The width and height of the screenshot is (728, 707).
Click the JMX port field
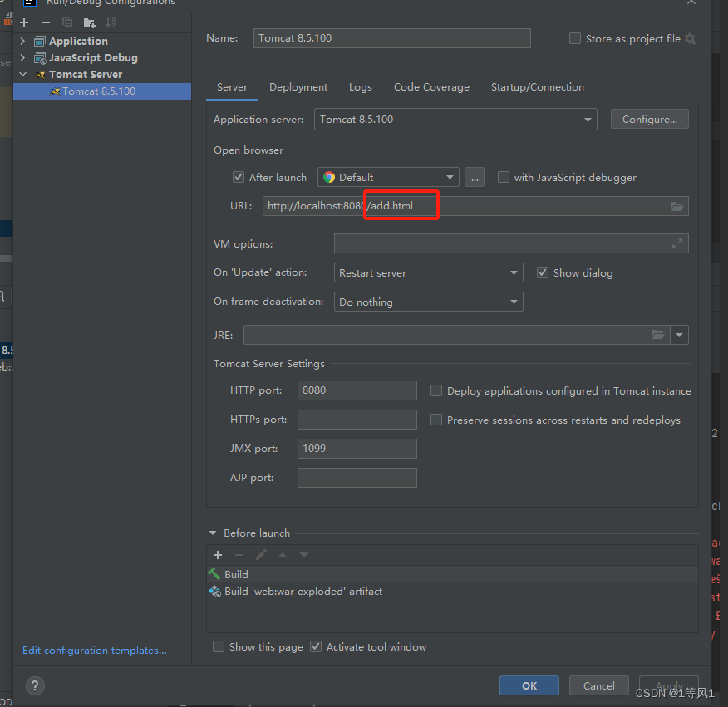pyautogui.click(x=357, y=449)
